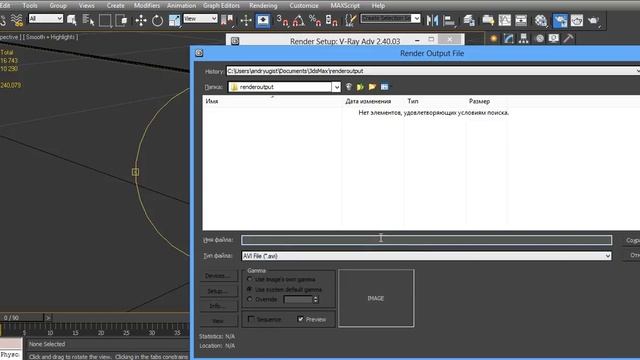The width and height of the screenshot is (640, 360).
Task: Open the Create menu
Action: point(116,5)
